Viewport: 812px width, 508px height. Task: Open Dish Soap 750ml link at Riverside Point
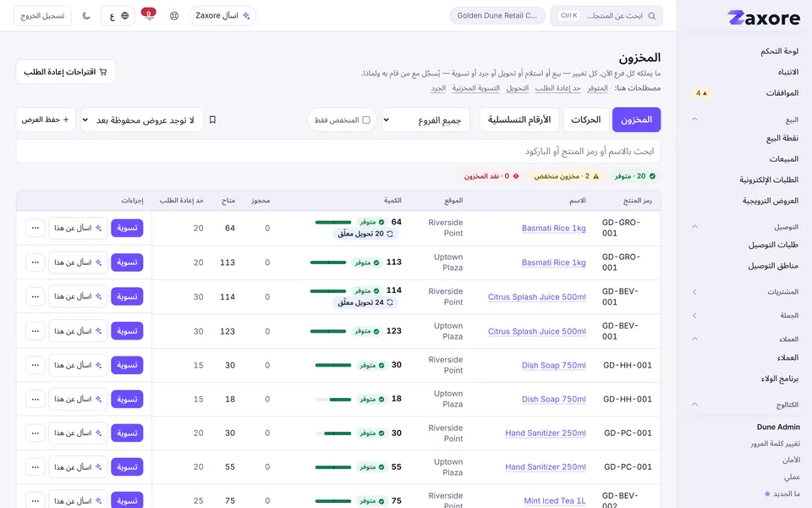pos(553,365)
